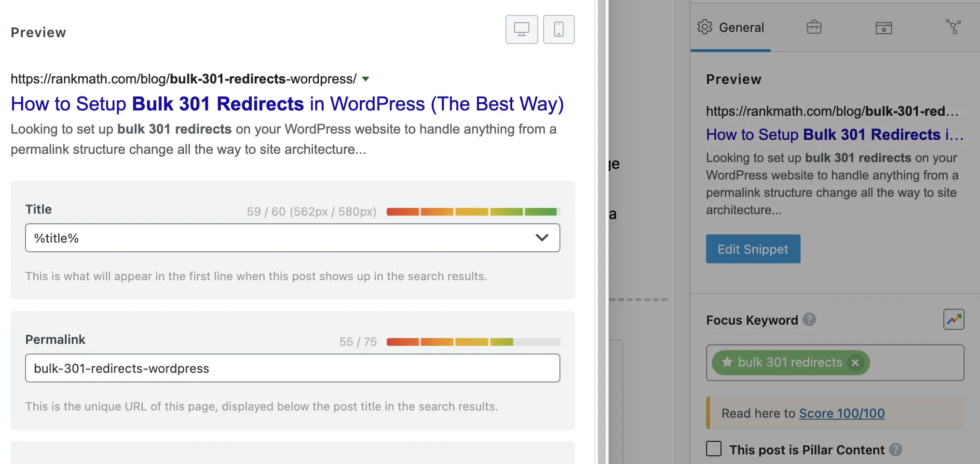Switch to mobile preview mode
Image resolution: width=980 pixels, height=464 pixels.
coord(558,29)
